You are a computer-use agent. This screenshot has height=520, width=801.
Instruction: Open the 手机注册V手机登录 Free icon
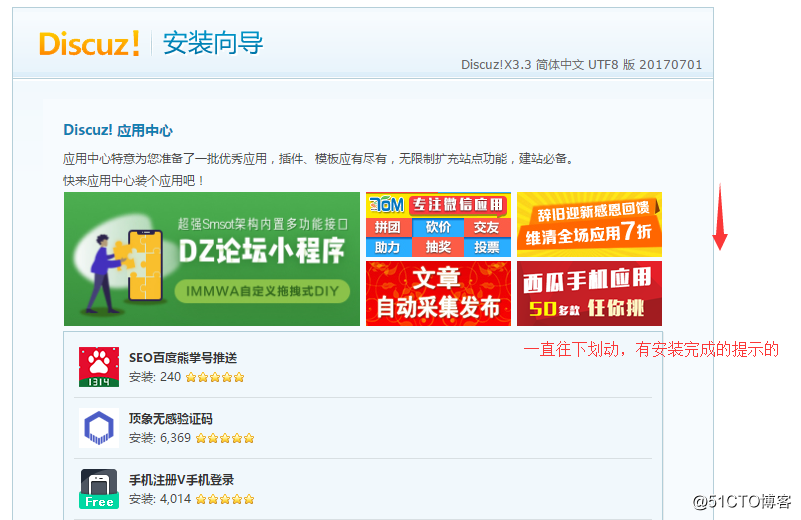pos(99,489)
